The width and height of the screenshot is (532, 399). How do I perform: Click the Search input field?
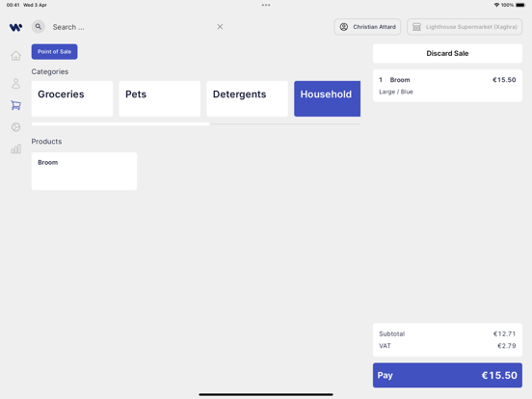pyautogui.click(x=132, y=27)
